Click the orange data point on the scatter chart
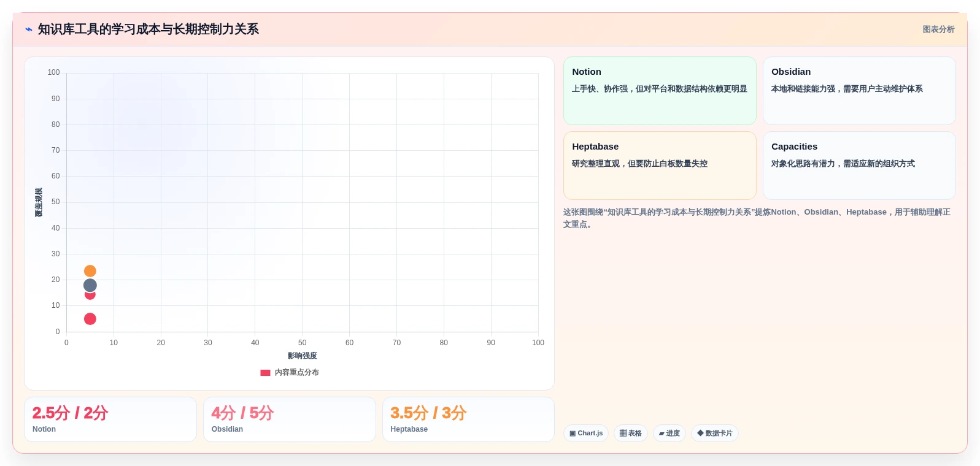 tap(90, 271)
